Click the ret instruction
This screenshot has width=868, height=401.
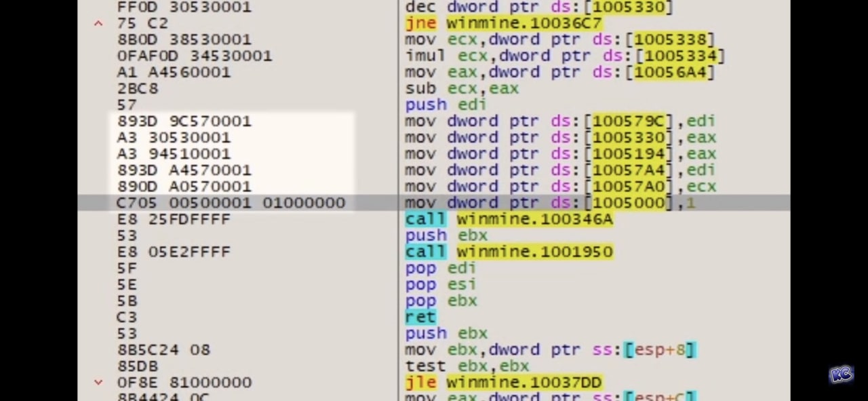point(420,316)
